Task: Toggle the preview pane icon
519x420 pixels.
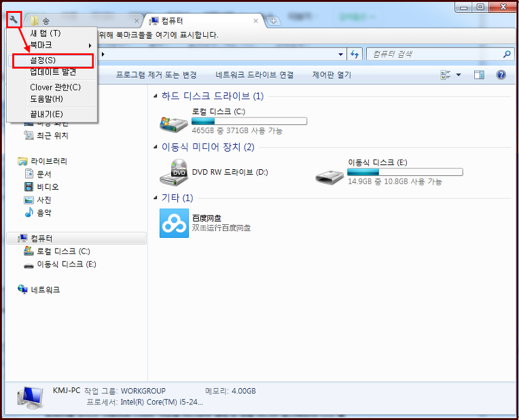Action: (x=479, y=75)
